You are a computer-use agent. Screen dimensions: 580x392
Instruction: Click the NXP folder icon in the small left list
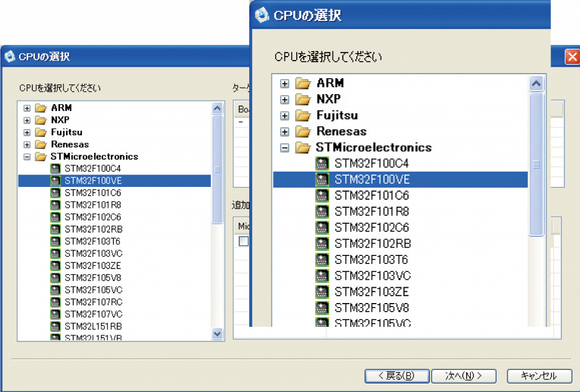41,120
